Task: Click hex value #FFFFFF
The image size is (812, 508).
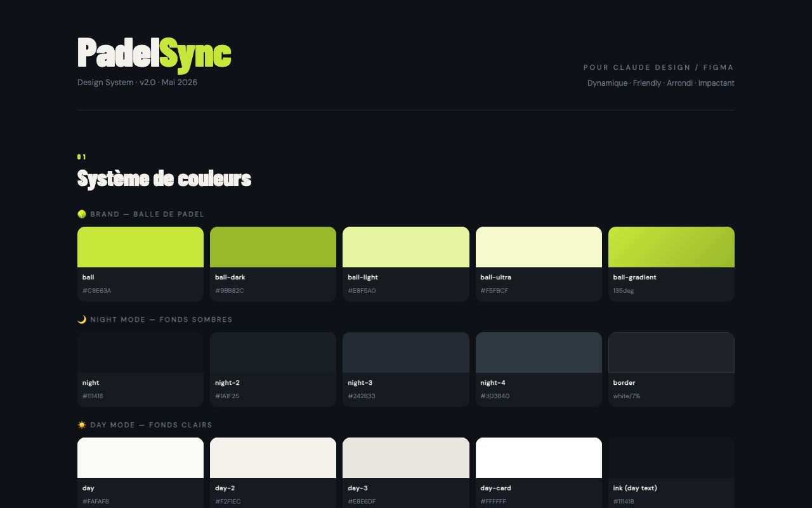Action: (x=494, y=502)
